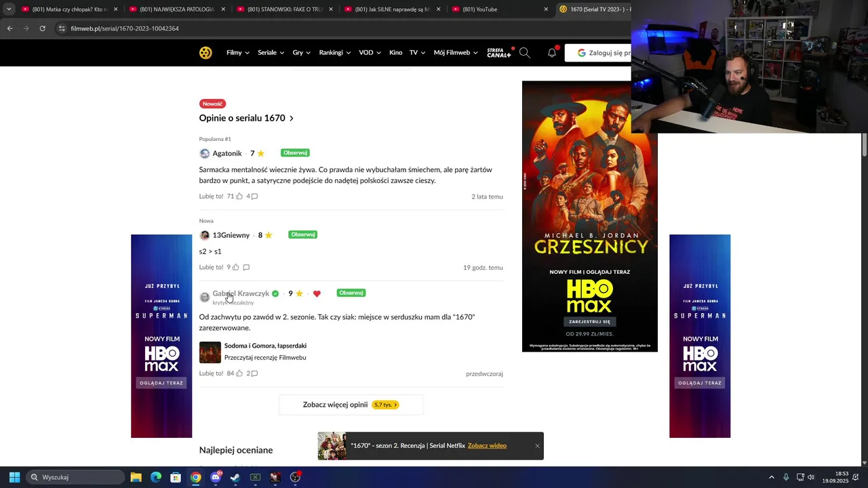Viewport: 868px width, 488px height.
Task: Open 'Sodoma i Gomora, łapserdaki' review
Action: coord(265,346)
